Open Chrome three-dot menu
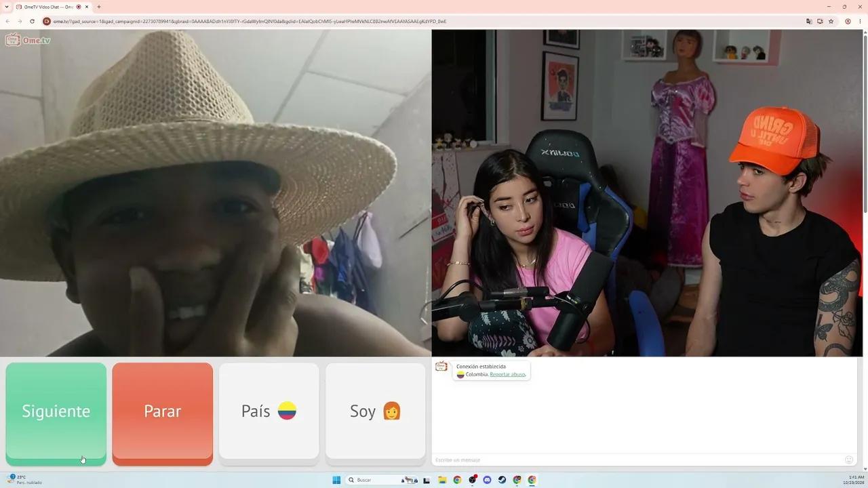The image size is (868, 488). 860,21
